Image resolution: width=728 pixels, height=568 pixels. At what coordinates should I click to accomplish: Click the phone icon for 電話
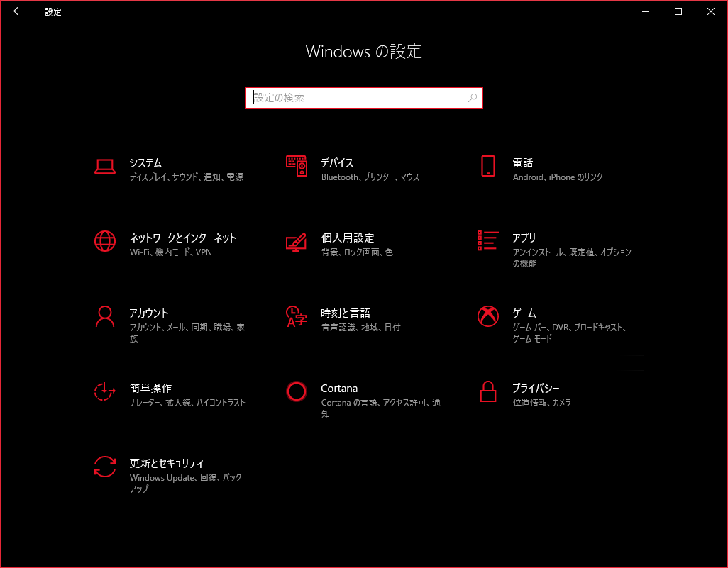(x=488, y=166)
